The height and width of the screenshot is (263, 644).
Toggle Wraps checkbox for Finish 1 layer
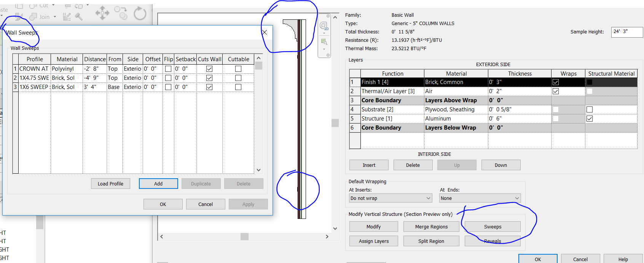click(x=556, y=82)
